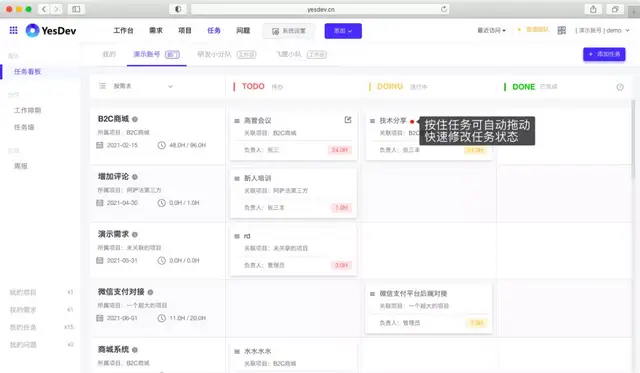Screen dimensions: 640x373
Task: Click the list icon next to 按需求
Action: pyautogui.click(x=102, y=86)
